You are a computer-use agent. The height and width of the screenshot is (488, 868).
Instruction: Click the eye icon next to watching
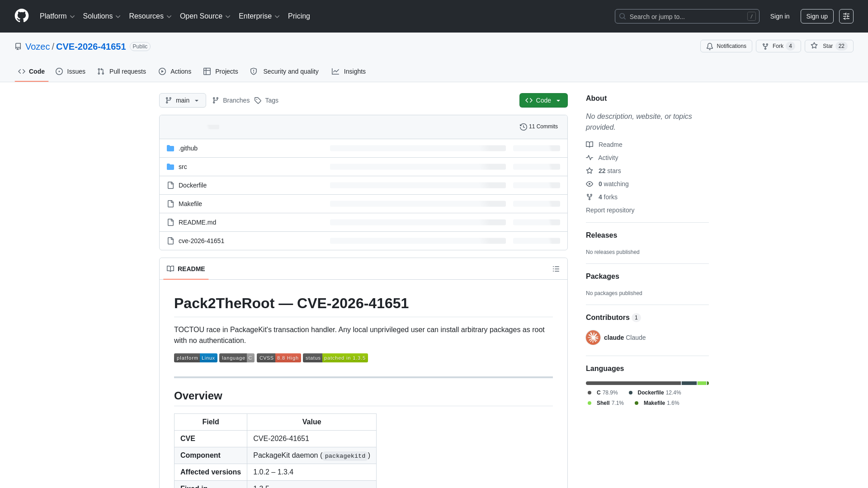[590, 184]
